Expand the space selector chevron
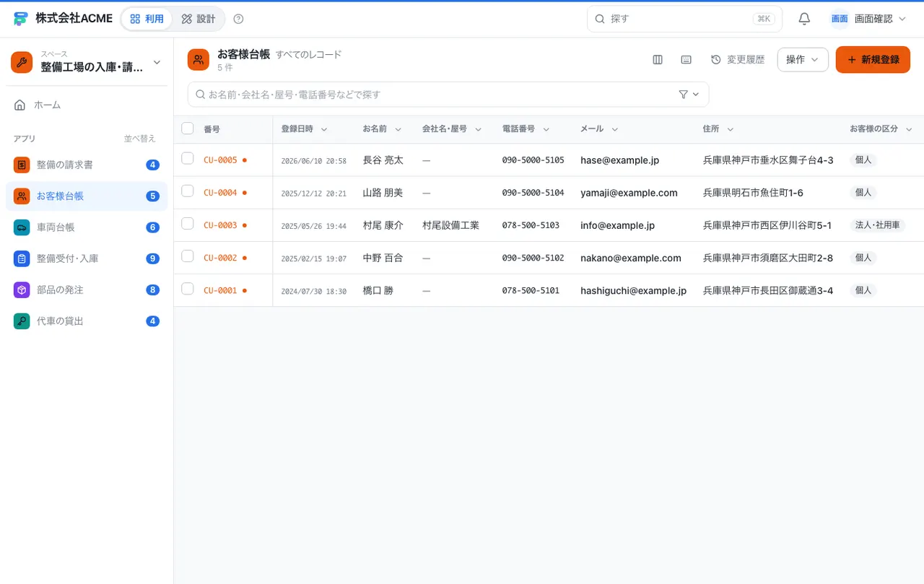Screen dimensions: 924x584 coord(157,63)
